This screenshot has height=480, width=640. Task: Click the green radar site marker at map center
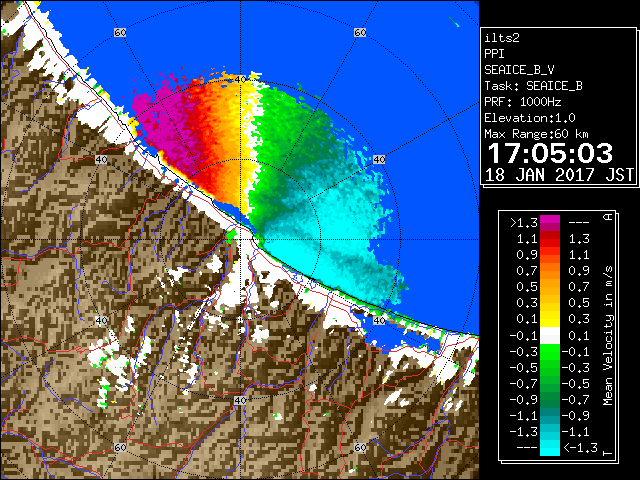tap(231, 235)
